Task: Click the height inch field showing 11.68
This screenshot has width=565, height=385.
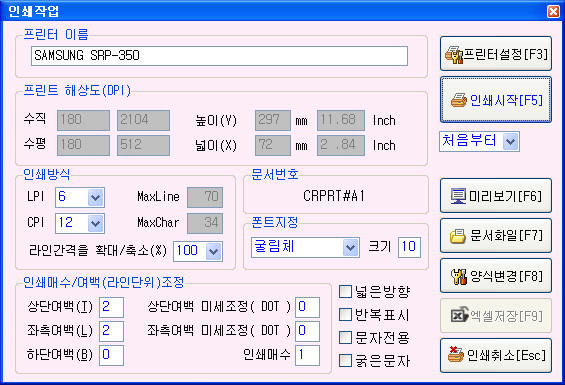Action: tap(341, 120)
